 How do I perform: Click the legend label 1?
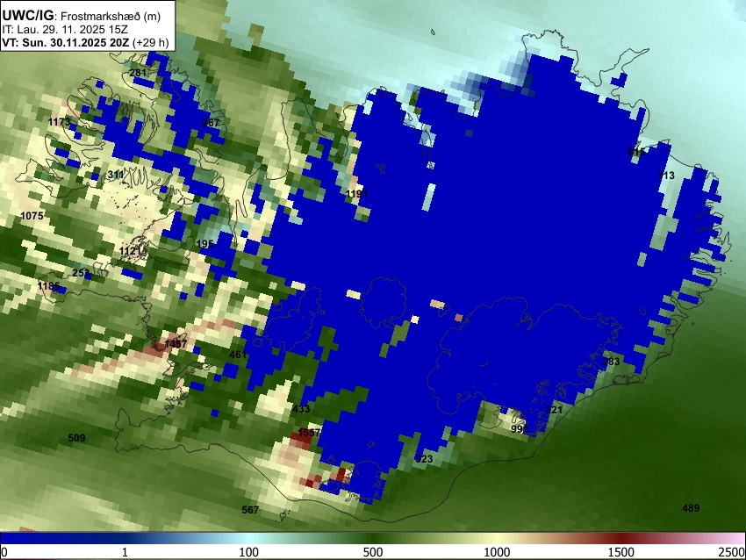(x=125, y=552)
